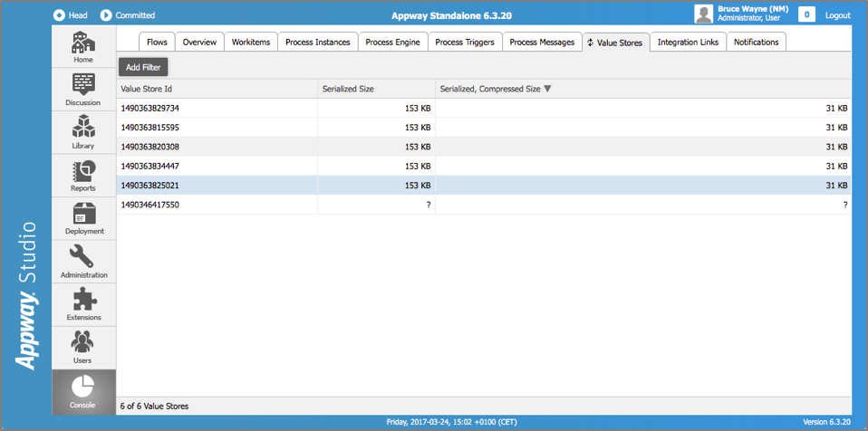The image size is (868, 431).
Task: Click the Appway Standalone 6.3.20 title
Action: pos(452,15)
